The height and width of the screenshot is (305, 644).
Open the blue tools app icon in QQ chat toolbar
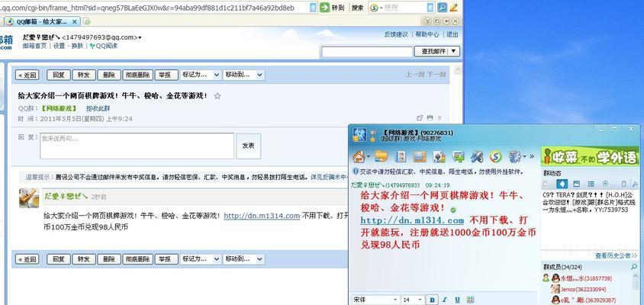(x=477, y=156)
